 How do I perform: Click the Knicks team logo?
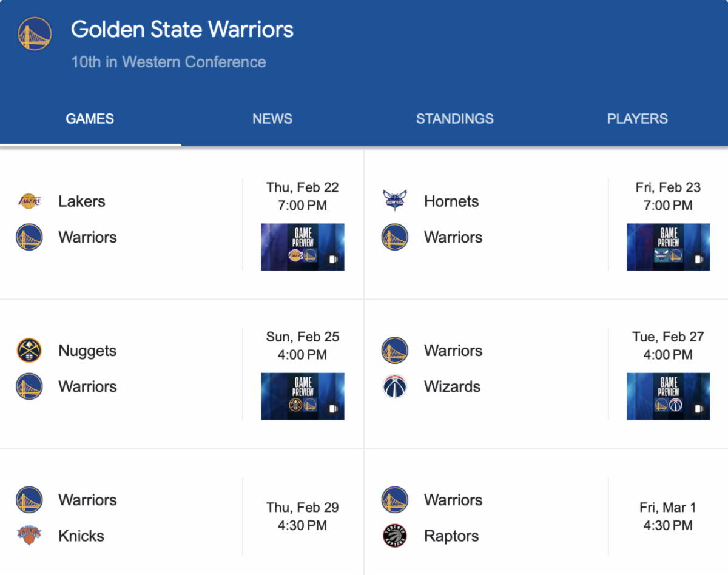click(29, 536)
